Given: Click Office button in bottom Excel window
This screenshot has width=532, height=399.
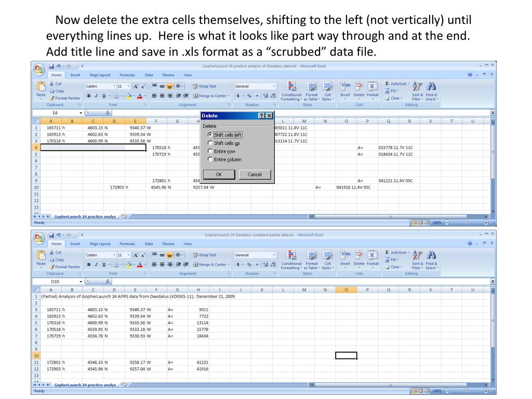Looking at the screenshot, I should pos(39,238).
